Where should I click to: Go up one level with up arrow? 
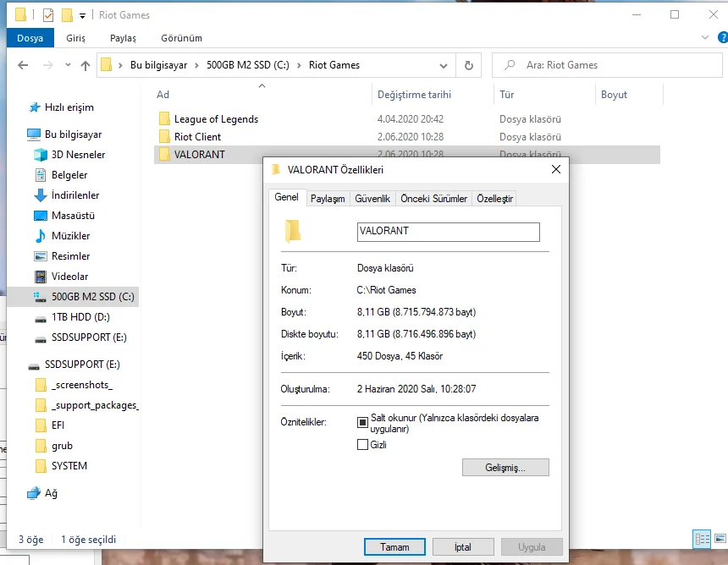(85, 65)
